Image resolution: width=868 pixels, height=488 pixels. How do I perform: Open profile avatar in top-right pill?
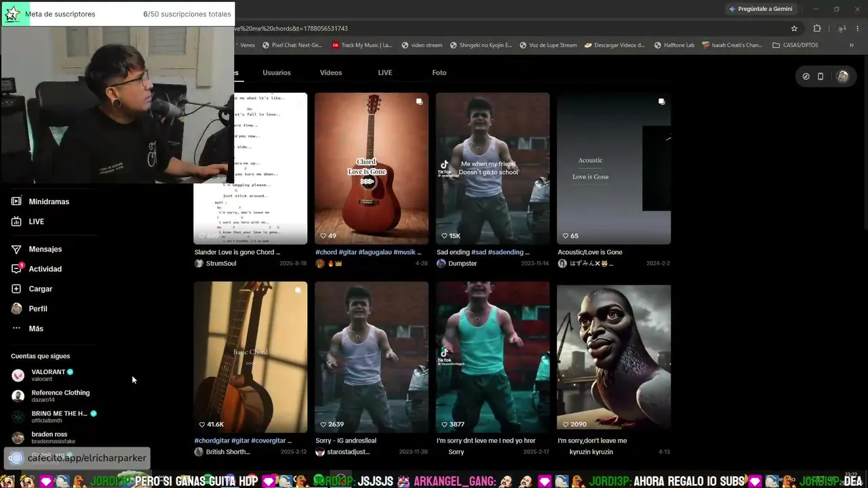coord(843,77)
